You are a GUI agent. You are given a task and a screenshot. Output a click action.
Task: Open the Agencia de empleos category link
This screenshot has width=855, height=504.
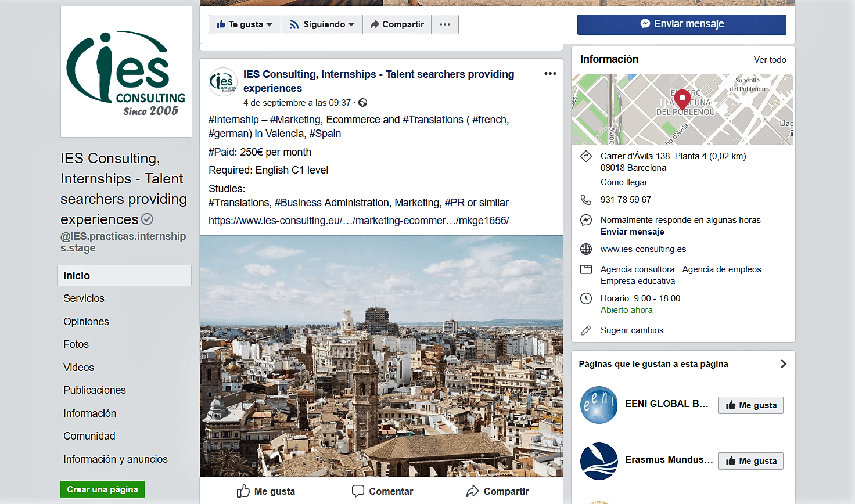(x=721, y=269)
